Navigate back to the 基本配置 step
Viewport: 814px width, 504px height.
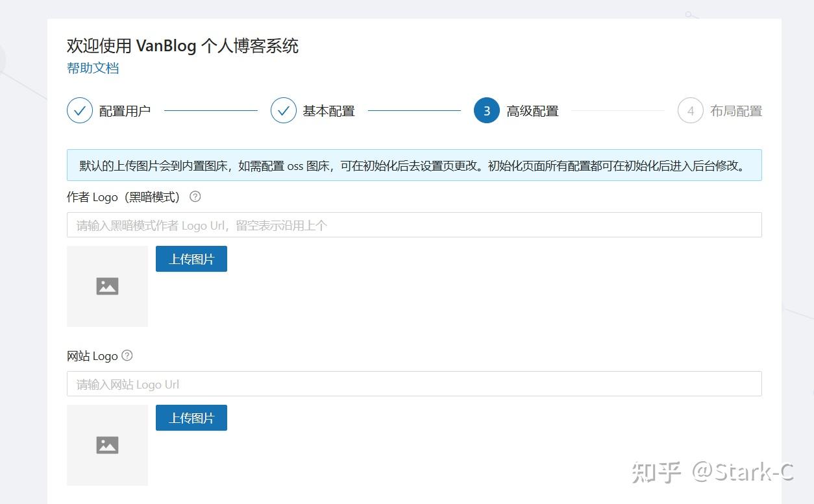pyautogui.click(x=328, y=110)
